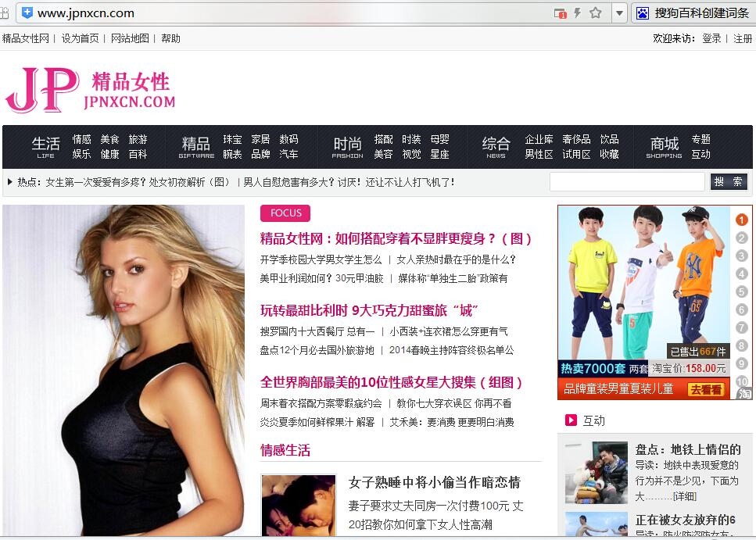Click the site search input field
Viewport: 756px width, 540px height.
(x=626, y=182)
